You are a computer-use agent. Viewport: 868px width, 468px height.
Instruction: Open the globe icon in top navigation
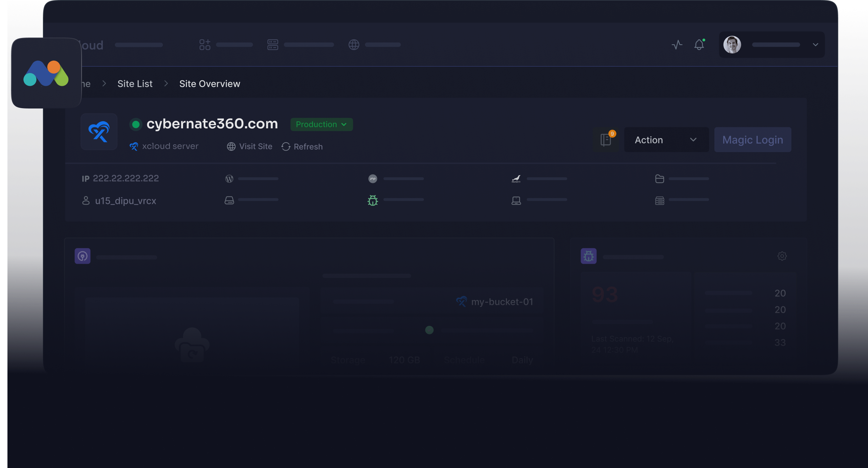click(354, 45)
